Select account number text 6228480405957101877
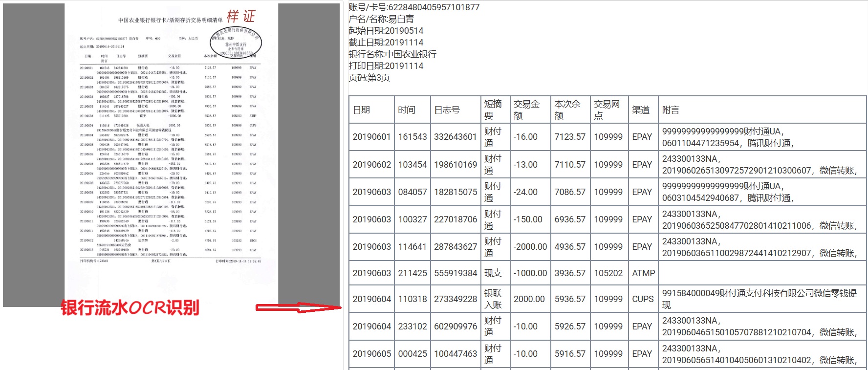Image resolution: width=868 pixels, height=370 pixels. point(434,7)
